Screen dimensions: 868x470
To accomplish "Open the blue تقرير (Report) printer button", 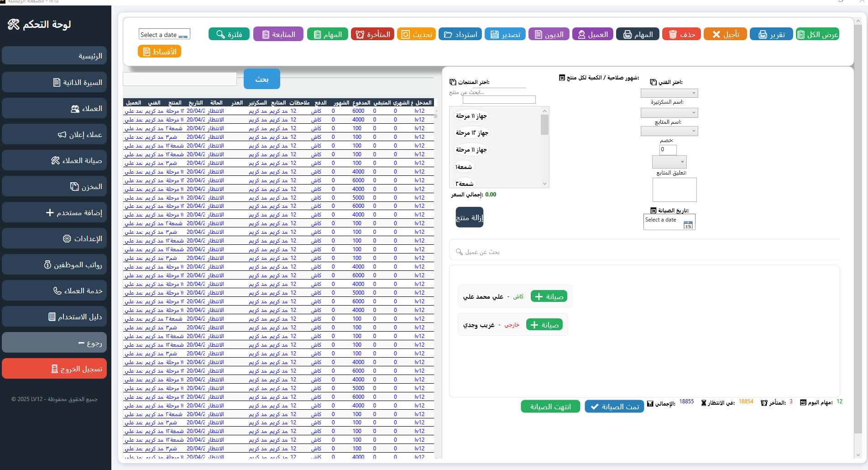I will coord(771,34).
